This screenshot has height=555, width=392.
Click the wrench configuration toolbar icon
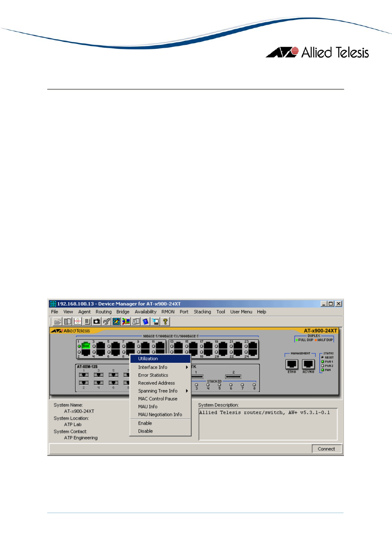tap(106, 321)
